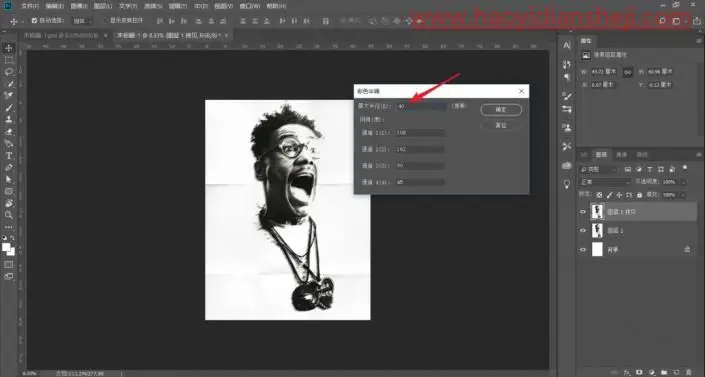705x377 pixels.
Task: Click the lock icon on background layer
Action: [687, 249]
